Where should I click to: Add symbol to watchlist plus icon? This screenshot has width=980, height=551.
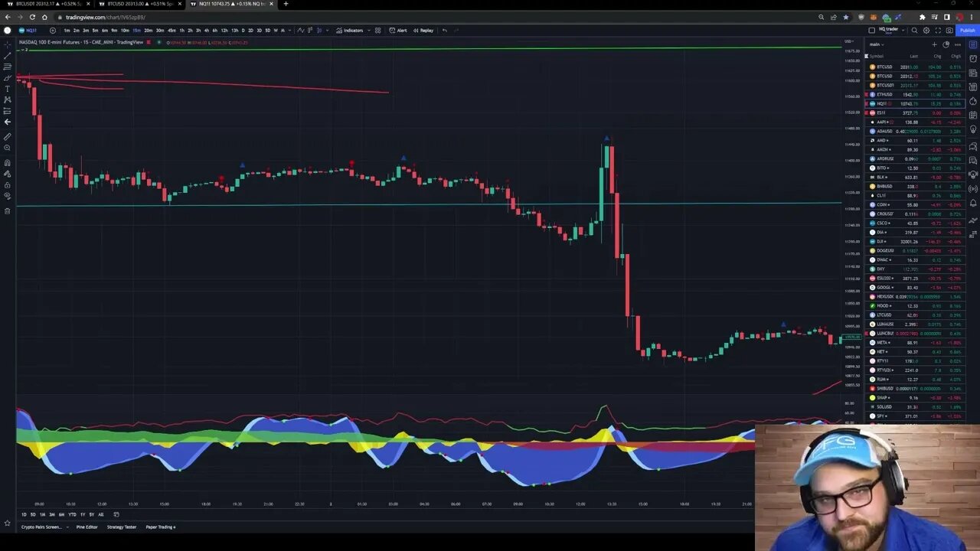pos(934,44)
